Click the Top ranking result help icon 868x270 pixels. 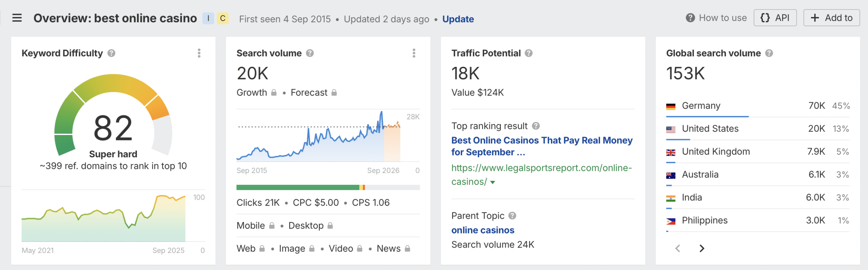click(536, 126)
